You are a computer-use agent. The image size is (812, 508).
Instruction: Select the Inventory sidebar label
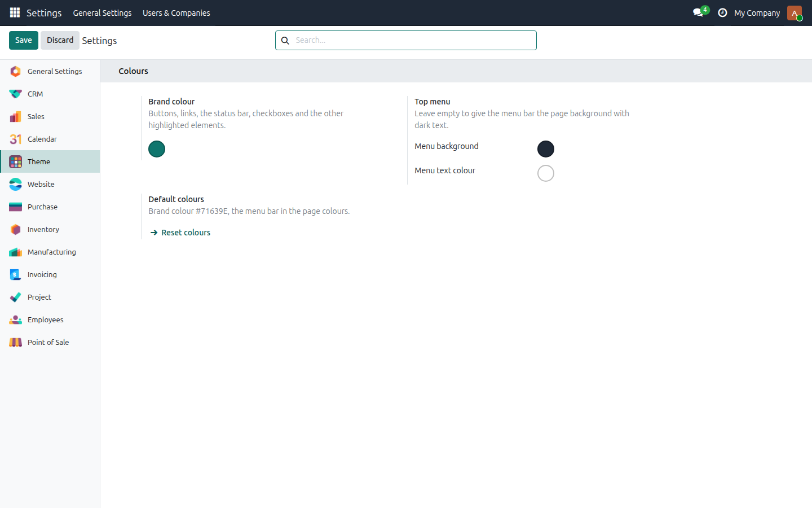43,229
